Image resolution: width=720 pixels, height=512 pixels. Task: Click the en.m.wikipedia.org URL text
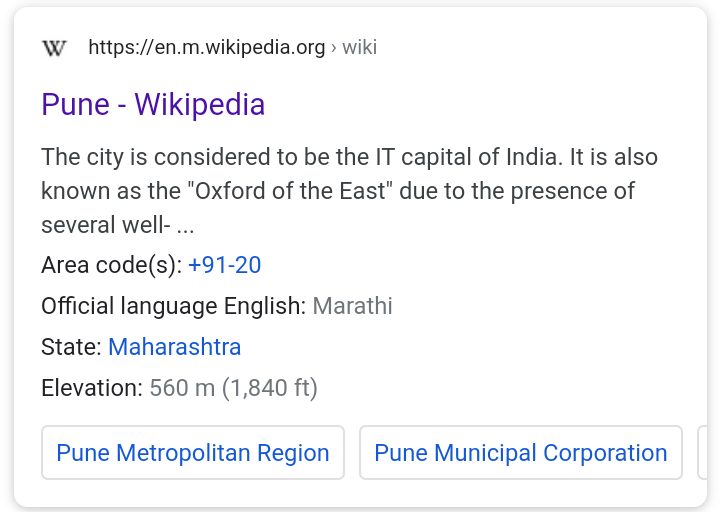[x=207, y=47]
